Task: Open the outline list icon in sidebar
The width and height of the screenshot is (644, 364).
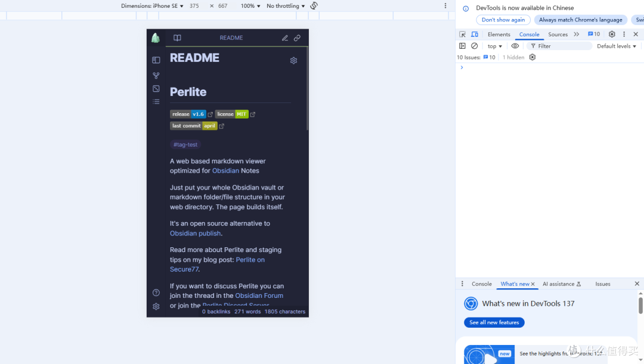Action: tap(156, 102)
